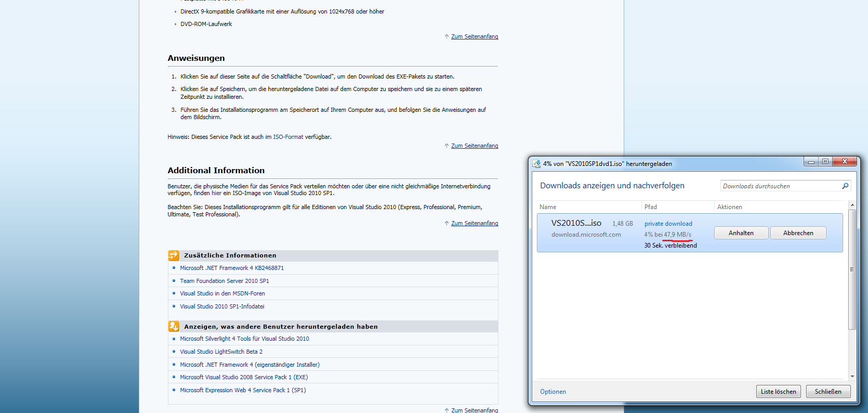The image size is (868, 413).
Task: Click the Zusätzliche Informationen section icon
Action: point(174,255)
